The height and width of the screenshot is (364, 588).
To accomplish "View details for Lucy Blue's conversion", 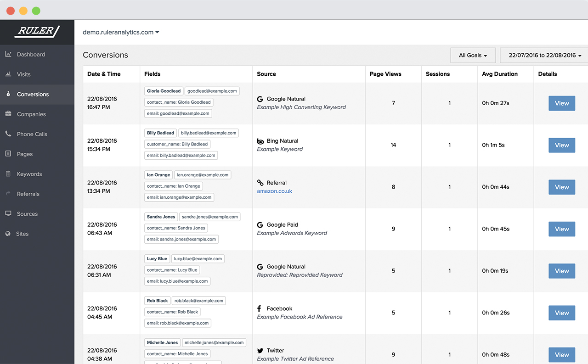I will pos(562,271).
